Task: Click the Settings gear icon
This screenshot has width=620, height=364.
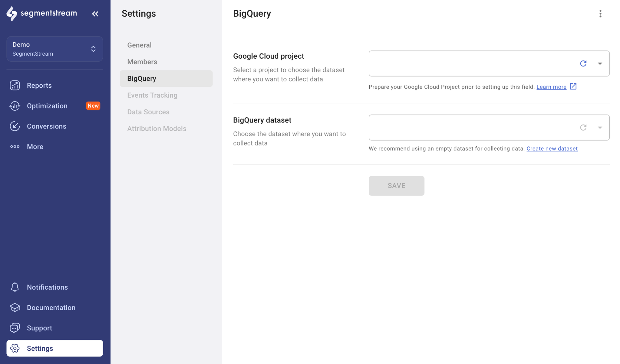Action: 14,348
